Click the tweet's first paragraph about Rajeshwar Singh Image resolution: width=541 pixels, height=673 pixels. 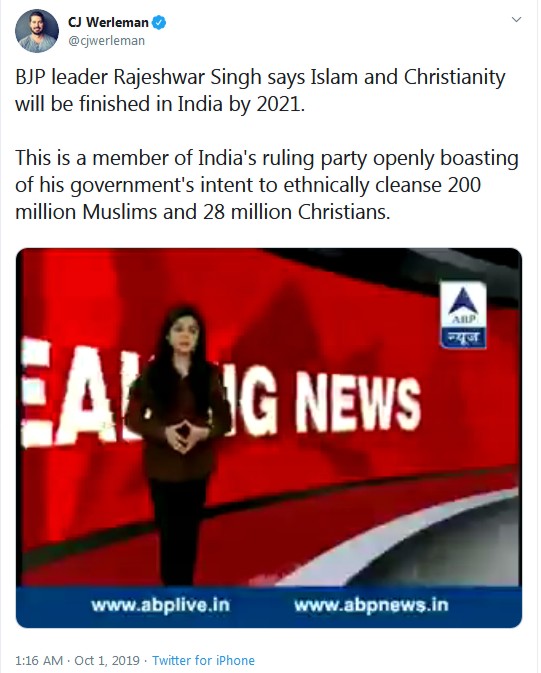tap(261, 91)
